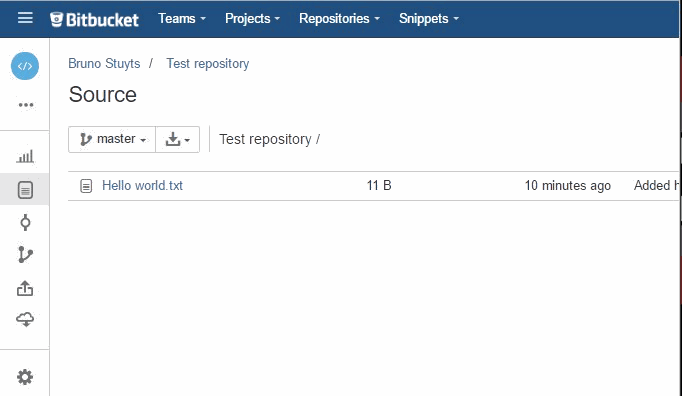Click the Bitbucket logo
682x396 pixels.
[94, 20]
